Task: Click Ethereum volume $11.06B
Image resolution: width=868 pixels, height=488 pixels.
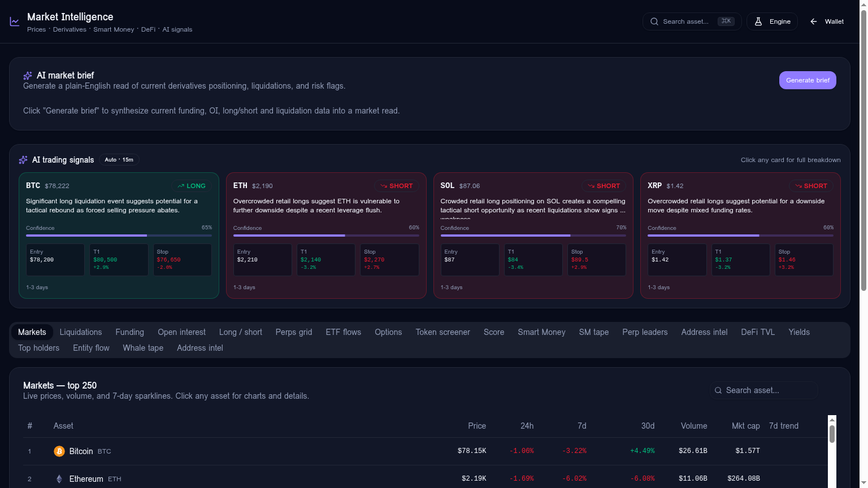Action: [x=693, y=479]
